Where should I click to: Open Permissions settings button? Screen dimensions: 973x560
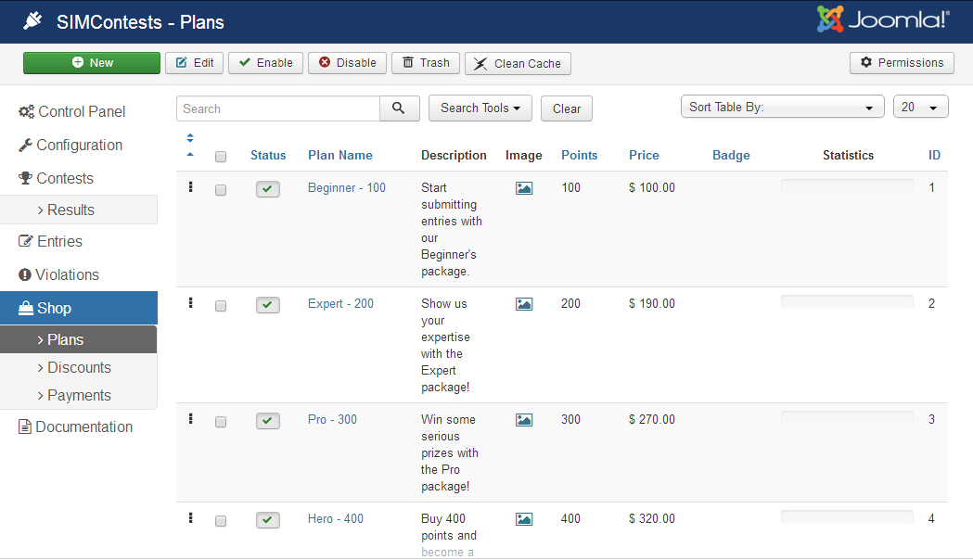click(x=902, y=63)
